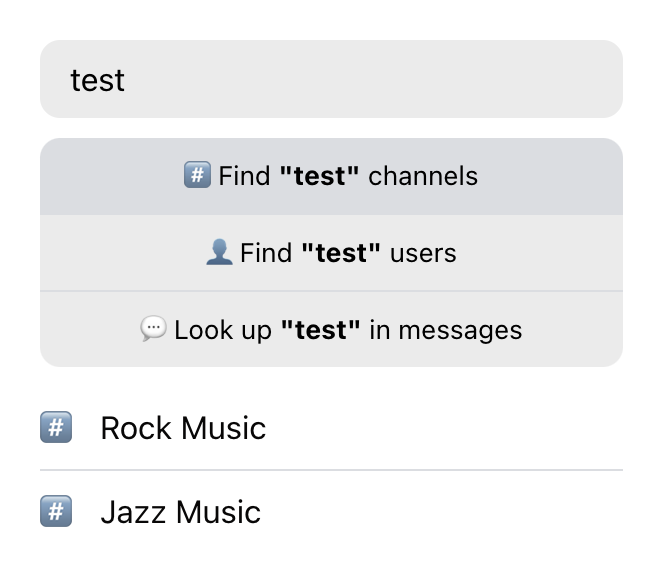
Task: Click the speech bubble icon for messages lookup
Action: coord(153,329)
